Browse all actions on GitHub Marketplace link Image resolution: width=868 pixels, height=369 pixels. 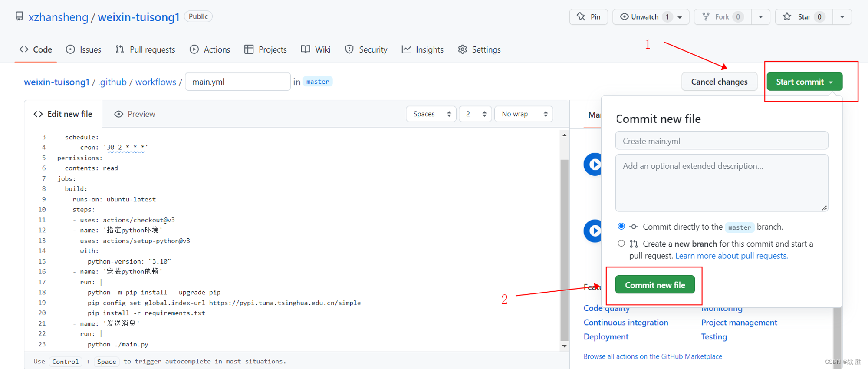[653, 356]
